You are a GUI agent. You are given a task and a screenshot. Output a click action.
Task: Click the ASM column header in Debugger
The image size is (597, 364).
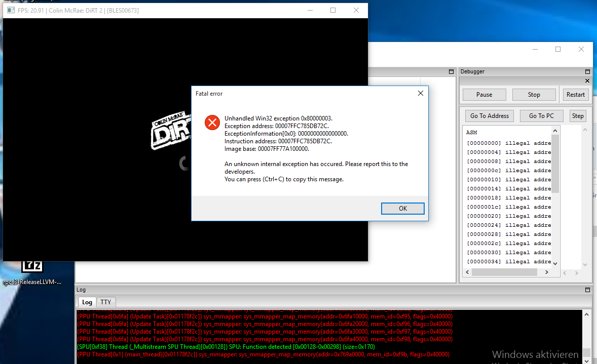click(472, 132)
